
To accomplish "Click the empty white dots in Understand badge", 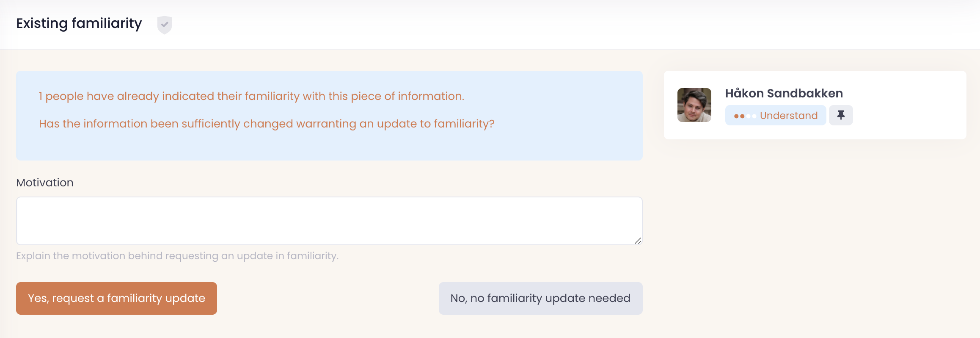I will point(752,116).
